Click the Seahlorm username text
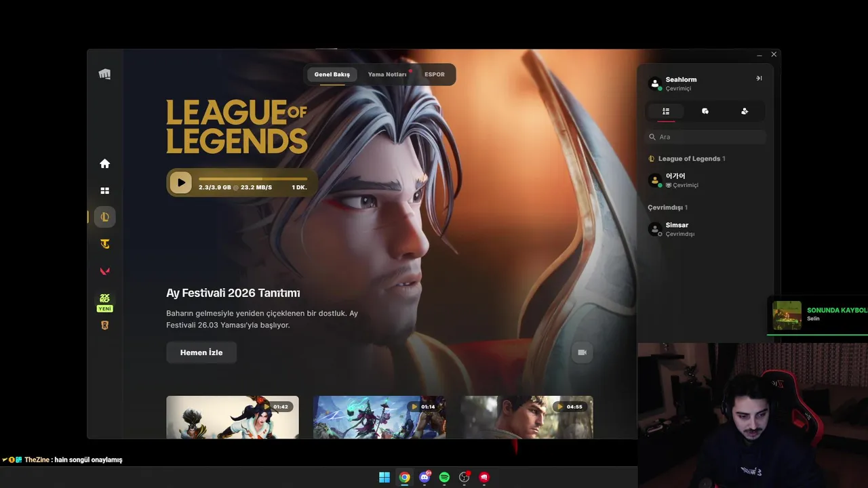This screenshot has width=868, height=488. (681, 79)
